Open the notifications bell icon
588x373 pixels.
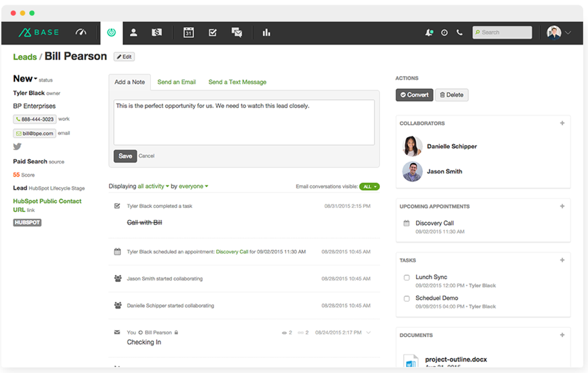[x=429, y=33]
